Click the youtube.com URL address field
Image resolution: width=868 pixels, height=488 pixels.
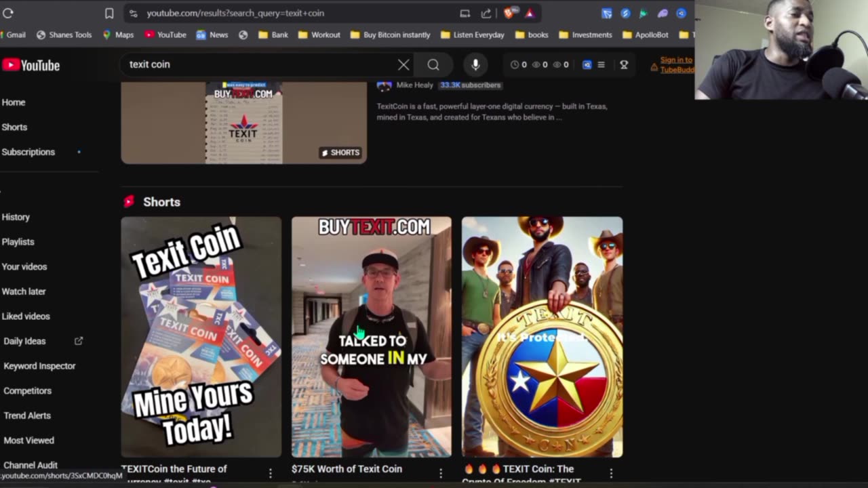[235, 13]
